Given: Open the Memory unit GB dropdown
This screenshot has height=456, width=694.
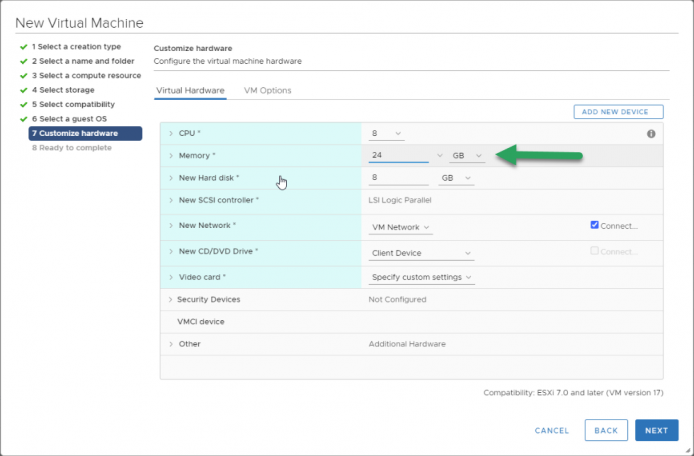Looking at the screenshot, I should tap(467, 155).
